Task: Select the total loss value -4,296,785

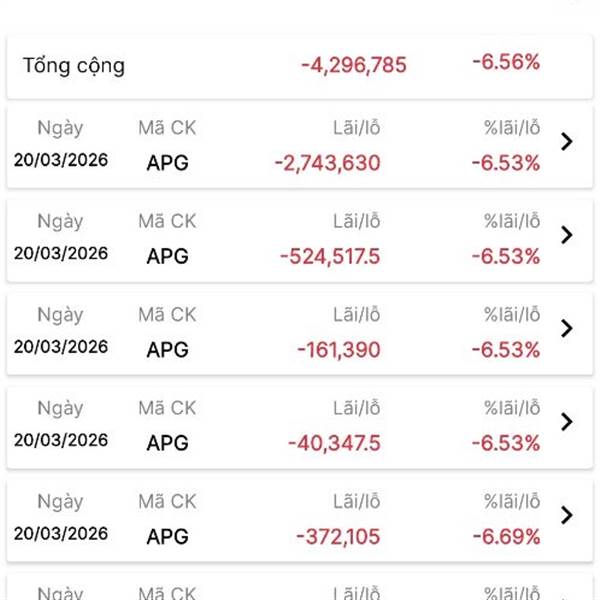Action: coord(354,66)
